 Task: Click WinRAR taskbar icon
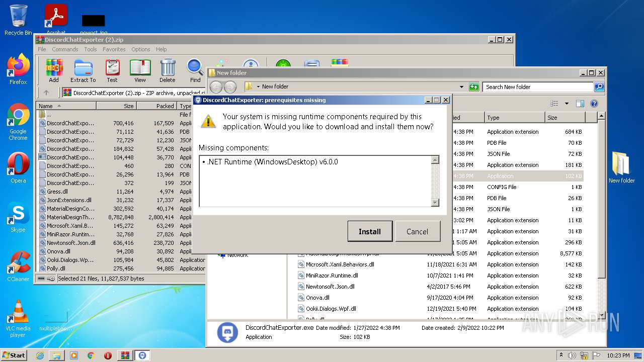[x=125, y=355]
